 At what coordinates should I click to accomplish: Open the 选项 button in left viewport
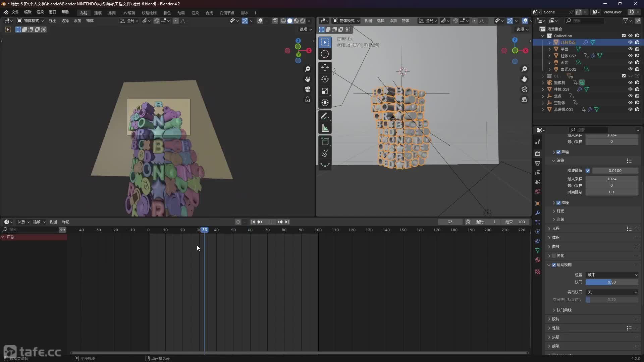tap(306, 29)
